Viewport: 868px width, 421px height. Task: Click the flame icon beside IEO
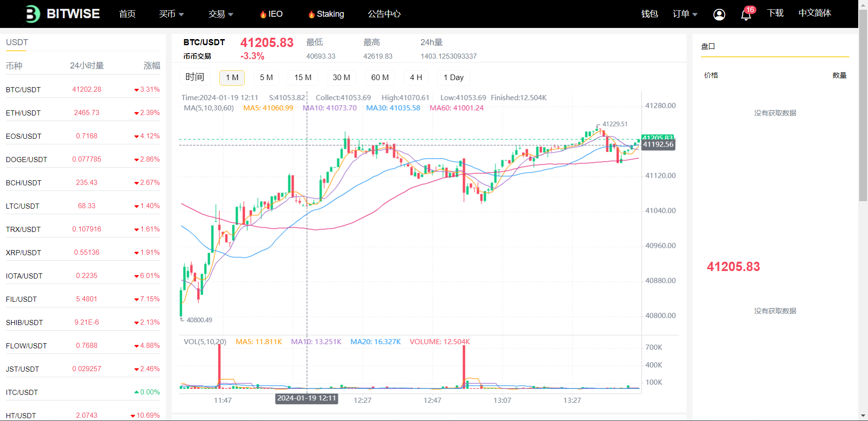263,14
